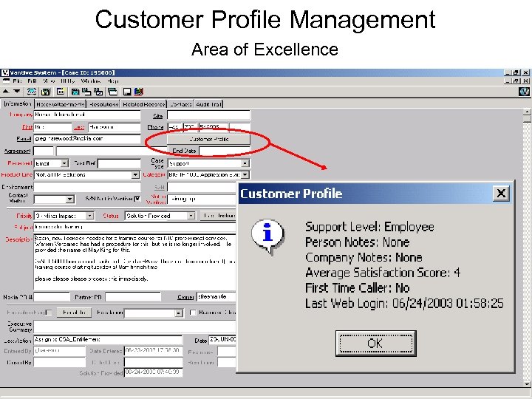Viewport: 532px width, 399px height.
Task: Click the button right of the Status dropdown
Action: pyautogui.click(x=218, y=216)
